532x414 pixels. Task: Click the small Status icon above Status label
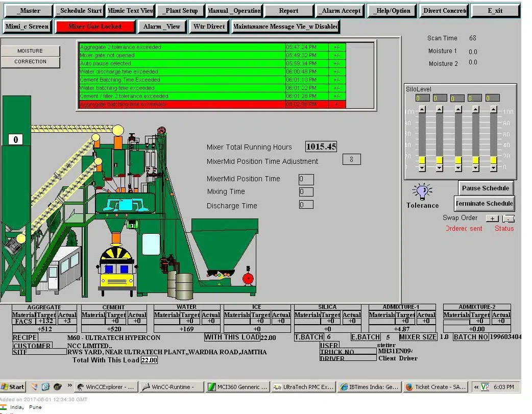click(x=509, y=218)
